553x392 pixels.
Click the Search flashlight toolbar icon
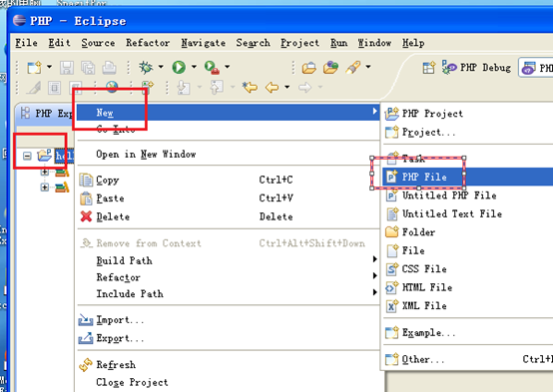point(352,67)
